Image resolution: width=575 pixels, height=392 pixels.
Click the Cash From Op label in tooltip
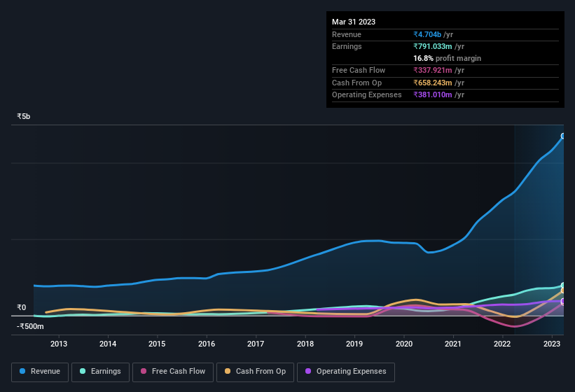coord(356,83)
